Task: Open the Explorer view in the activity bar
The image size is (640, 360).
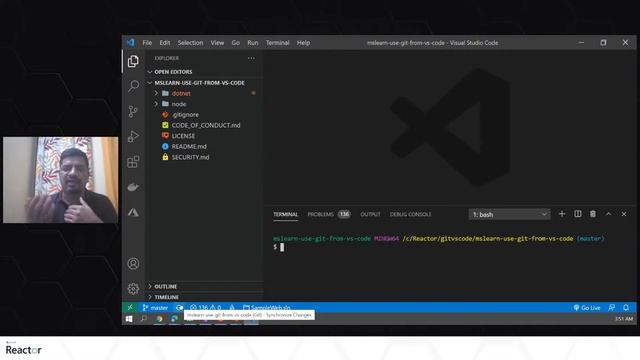Action: (133, 61)
